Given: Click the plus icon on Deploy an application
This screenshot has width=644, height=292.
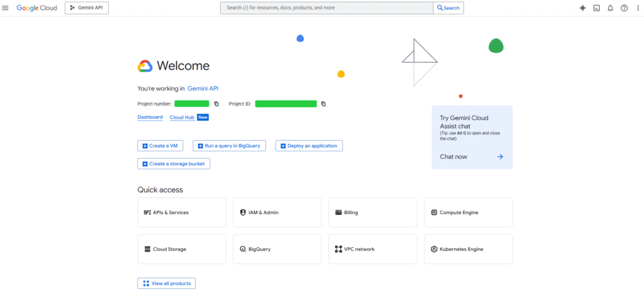Looking at the screenshot, I should coord(283,146).
